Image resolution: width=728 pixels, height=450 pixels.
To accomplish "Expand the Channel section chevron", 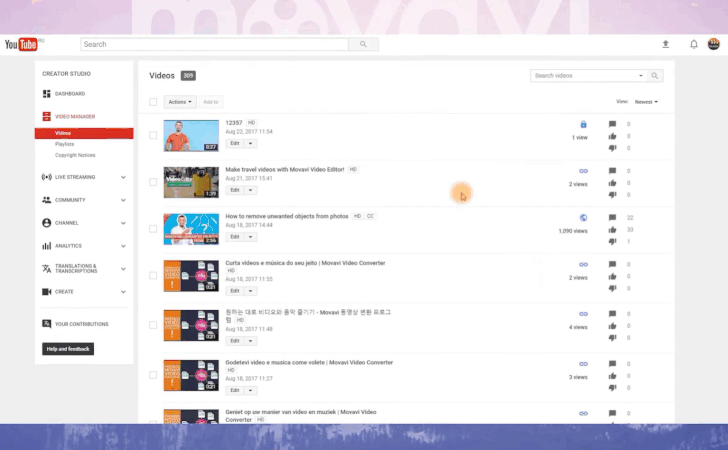I will coord(124,223).
